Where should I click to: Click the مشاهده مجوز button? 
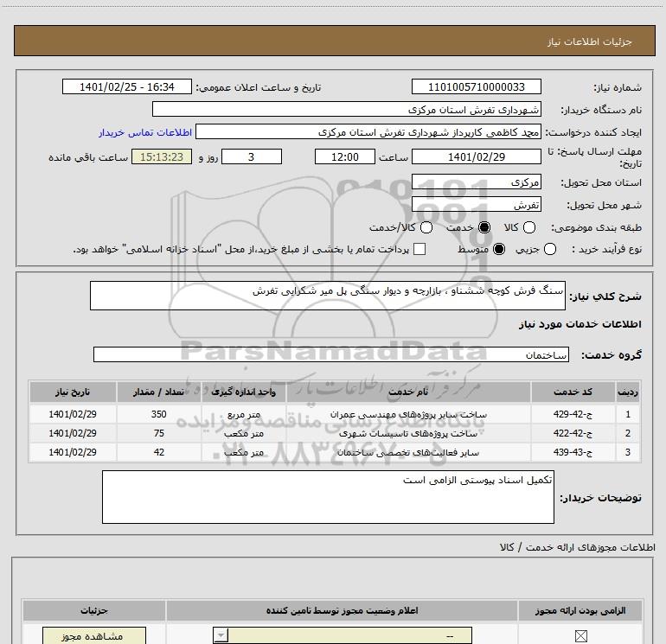tap(94, 636)
